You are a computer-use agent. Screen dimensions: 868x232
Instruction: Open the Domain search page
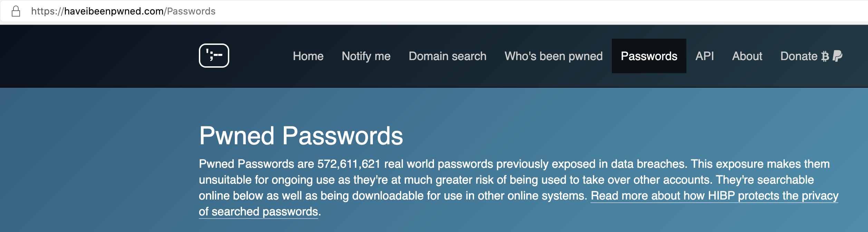point(447,56)
